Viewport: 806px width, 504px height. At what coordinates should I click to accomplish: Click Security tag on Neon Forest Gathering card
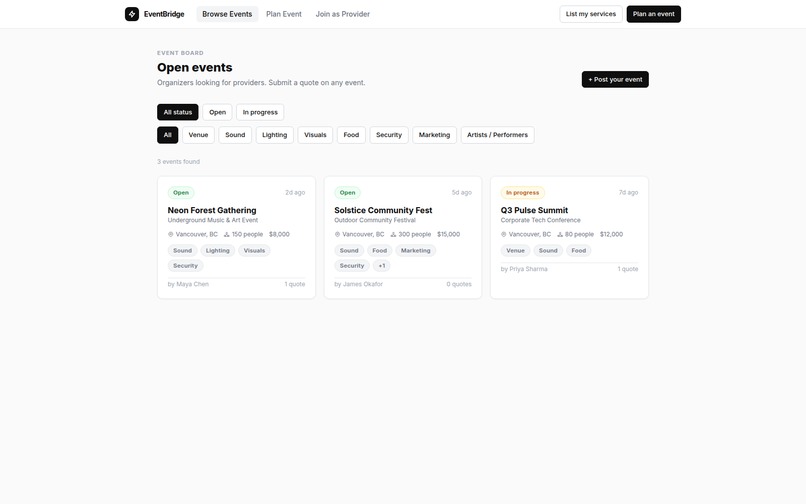(186, 266)
